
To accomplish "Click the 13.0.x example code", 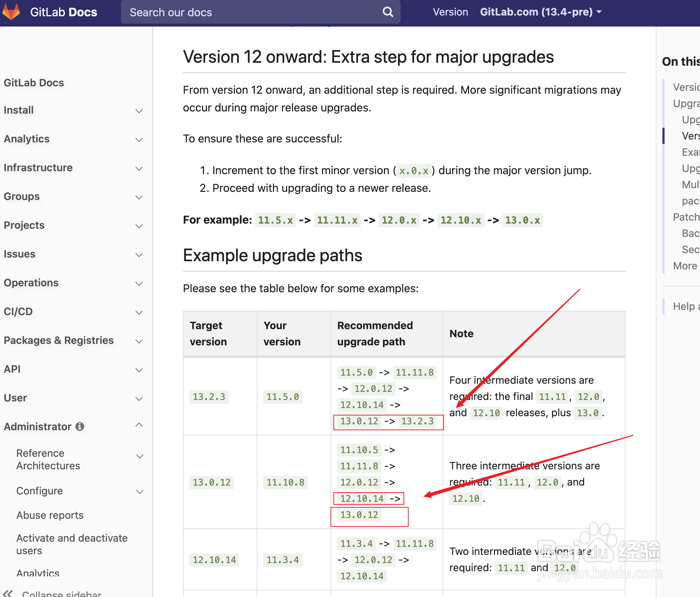I will pos(523,220).
